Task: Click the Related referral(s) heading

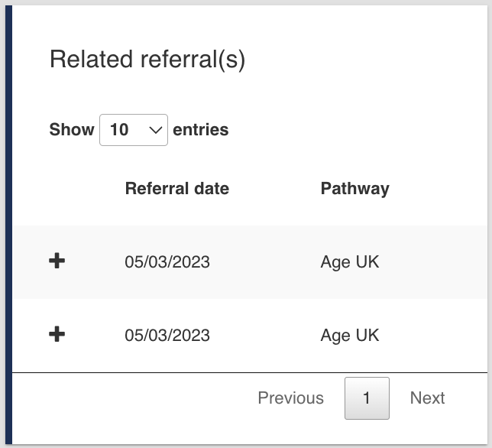Action: coord(147,60)
